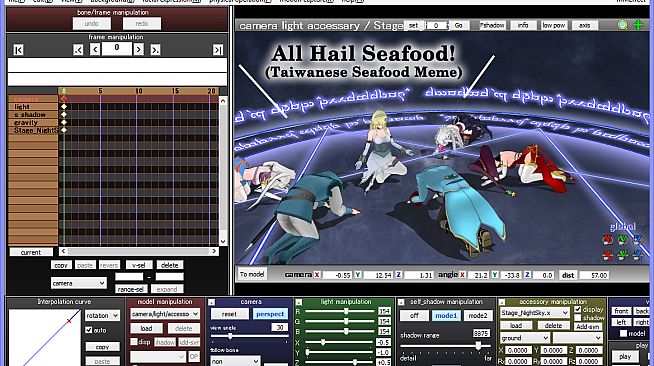Image resolution: width=654 pixels, height=366 pixels.
Task: Click the current frame number field
Action: [x=116, y=48]
